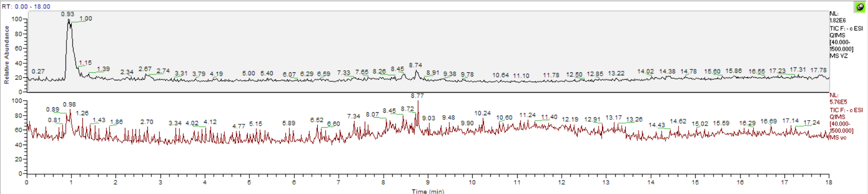Select the 13.17 peak label in the red trace
This screenshot has height=194, width=868.
click(x=614, y=118)
